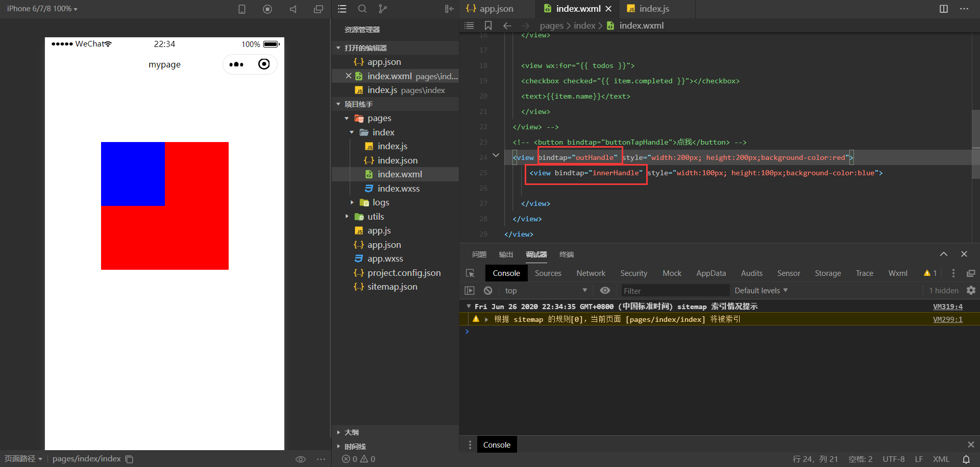980x467 pixels.
Task: Open the Network devtools tab
Action: tap(591, 273)
